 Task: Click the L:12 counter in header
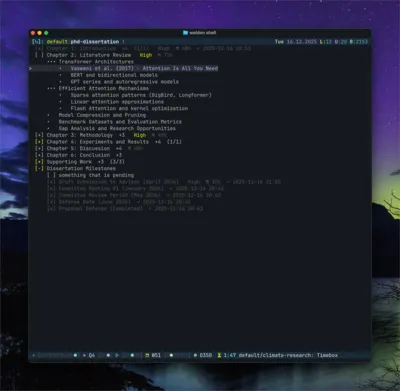326,42
